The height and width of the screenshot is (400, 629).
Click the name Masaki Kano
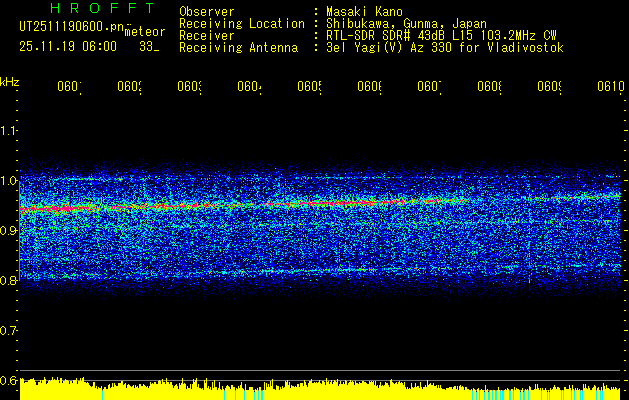point(364,11)
